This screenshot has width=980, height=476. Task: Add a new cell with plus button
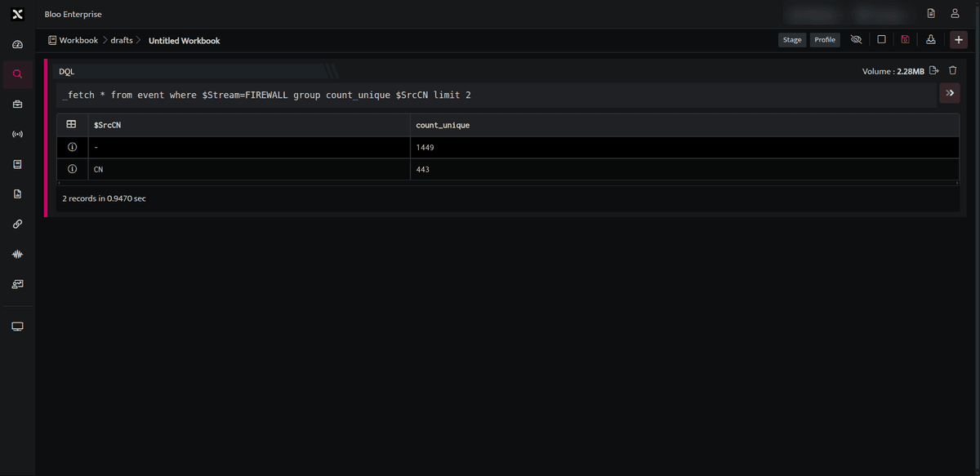coord(959,40)
